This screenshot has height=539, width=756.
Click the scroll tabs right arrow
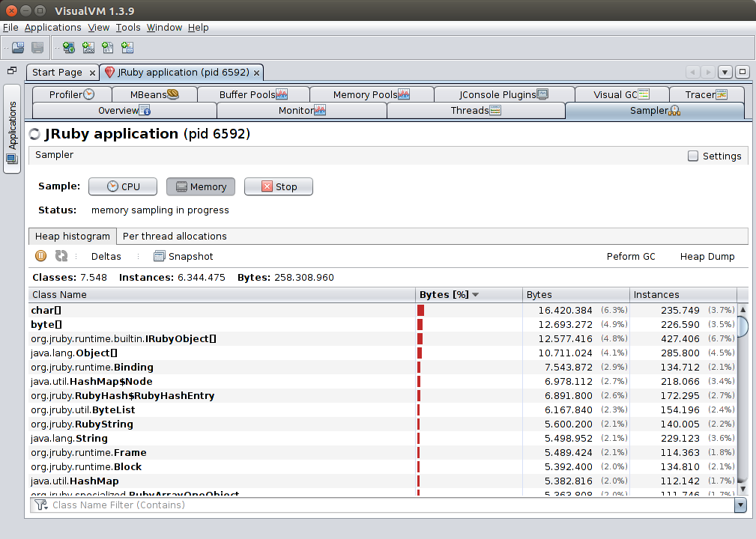(708, 73)
